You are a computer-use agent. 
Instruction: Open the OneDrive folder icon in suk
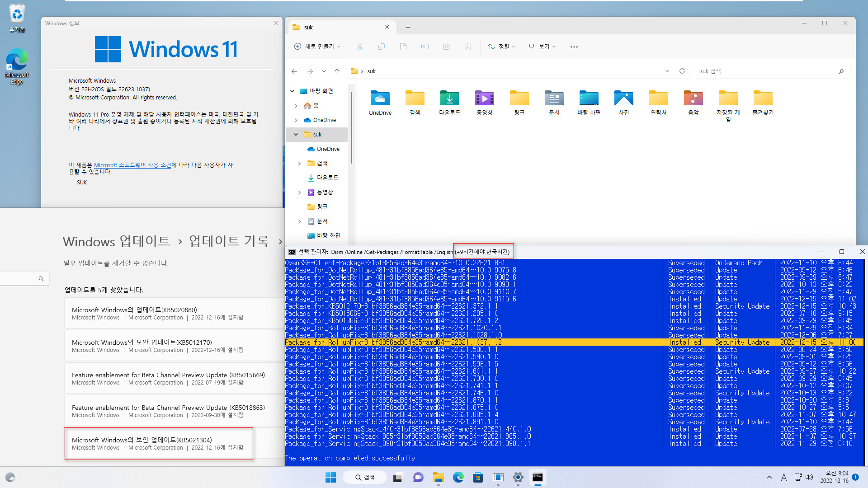[x=380, y=103]
